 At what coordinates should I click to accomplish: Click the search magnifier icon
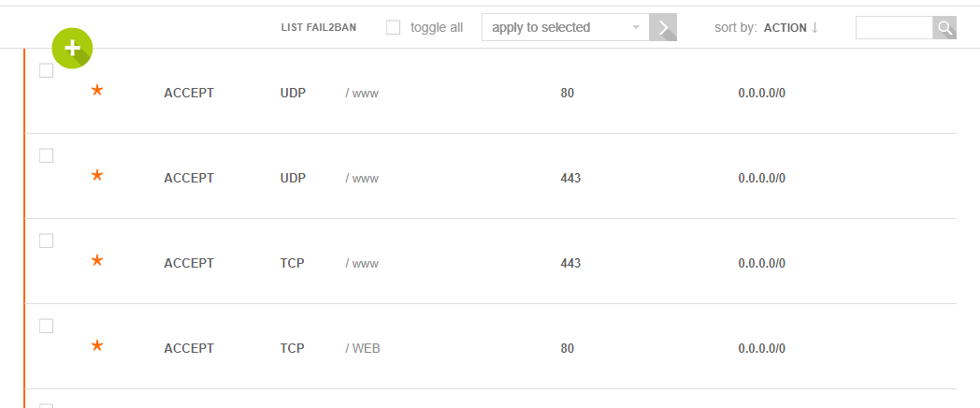point(944,28)
